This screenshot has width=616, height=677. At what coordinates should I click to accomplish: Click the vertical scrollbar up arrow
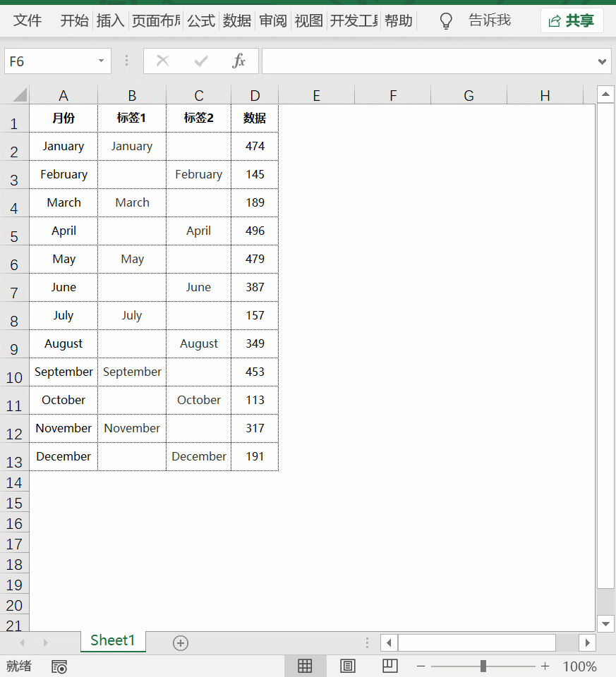pos(605,94)
